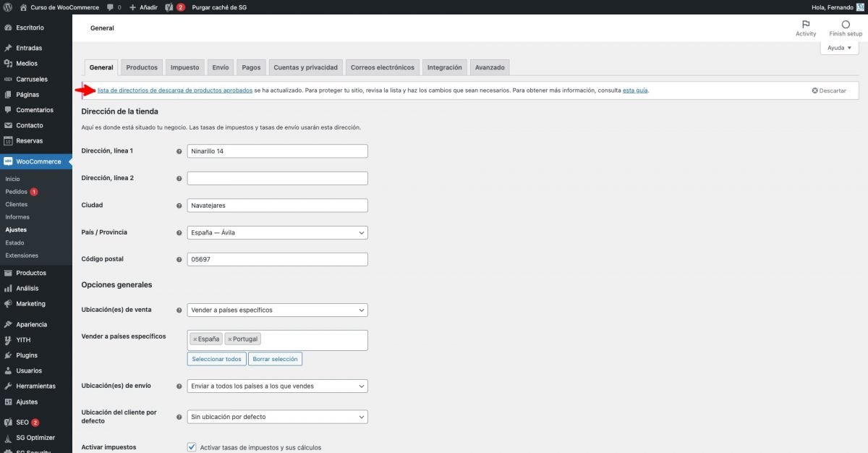This screenshot has height=453, width=868.
Task: Click the Ciudad input field
Action: click(277, 206)
